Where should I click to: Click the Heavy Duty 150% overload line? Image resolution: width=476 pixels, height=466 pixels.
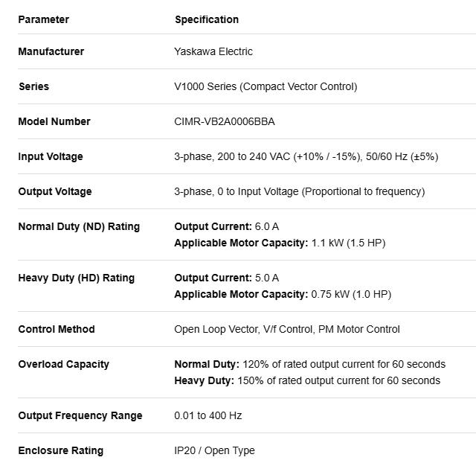point(307,380)
